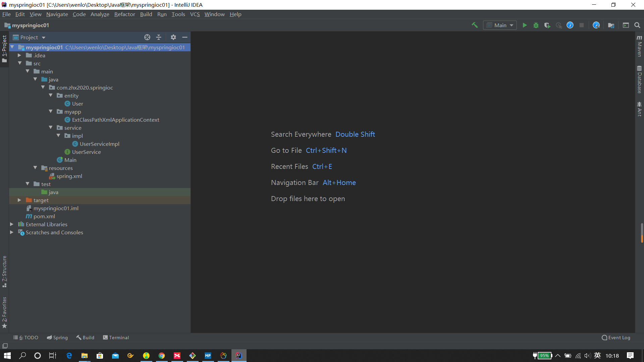Open Chrome from the Windows taskbar

[x=162, y=356]
